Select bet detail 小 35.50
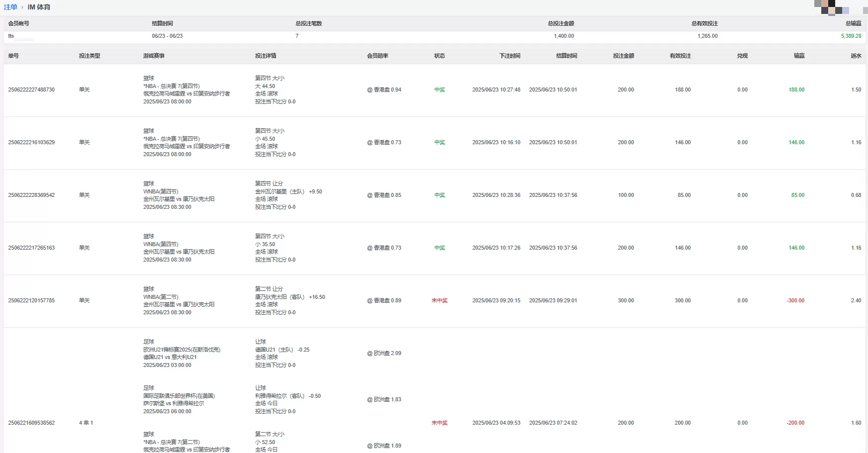The width and height of the screenshot is (868, 453). [x=265, y=244]
